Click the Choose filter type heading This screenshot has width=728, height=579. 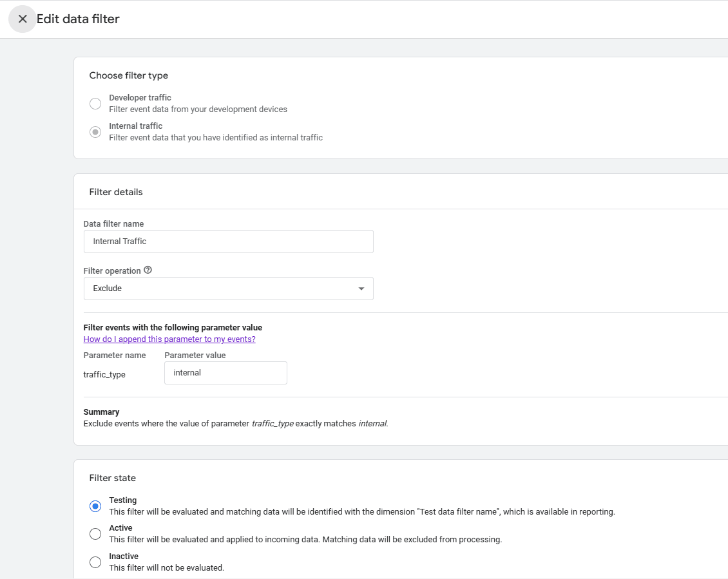click(129, 75)
